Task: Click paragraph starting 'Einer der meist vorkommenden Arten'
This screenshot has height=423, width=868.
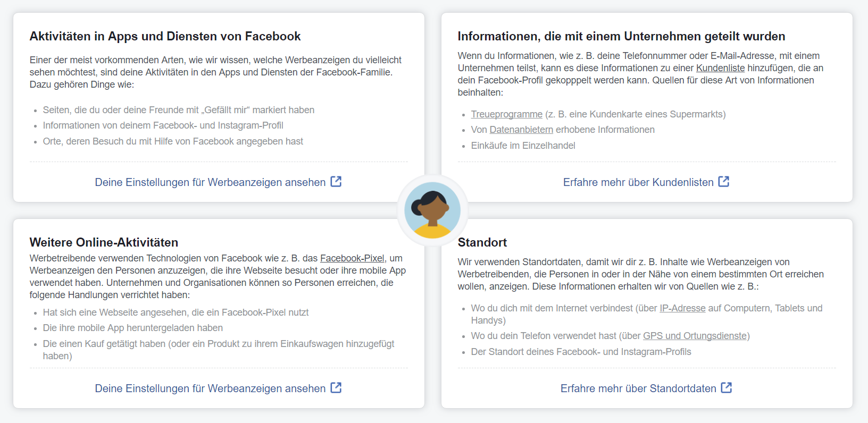Action: coord(215,72)
